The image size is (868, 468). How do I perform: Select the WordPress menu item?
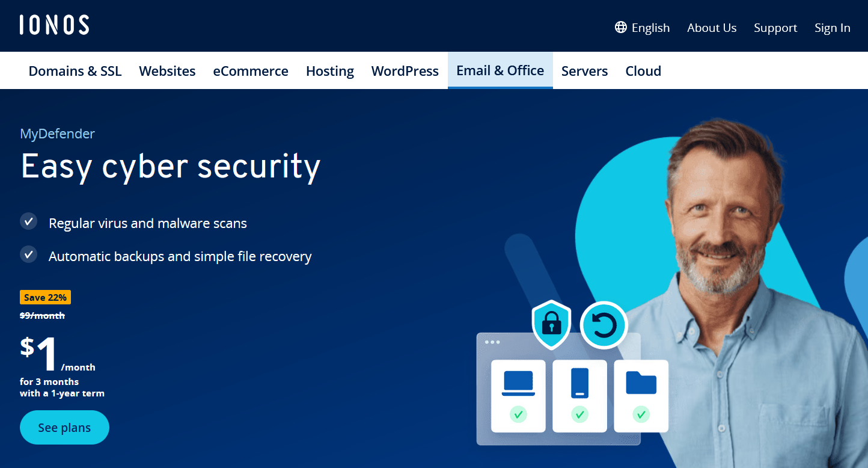pos(405,71)
